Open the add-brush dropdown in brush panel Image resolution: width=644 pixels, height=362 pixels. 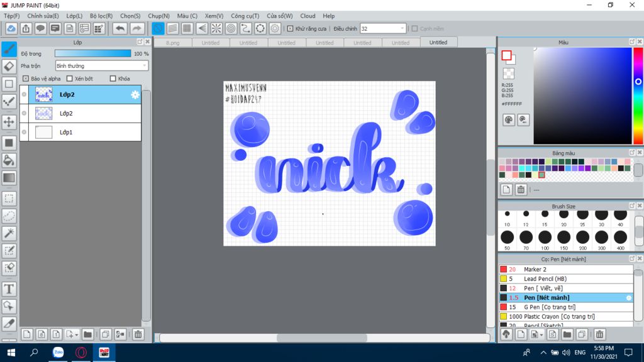(537, 334)
